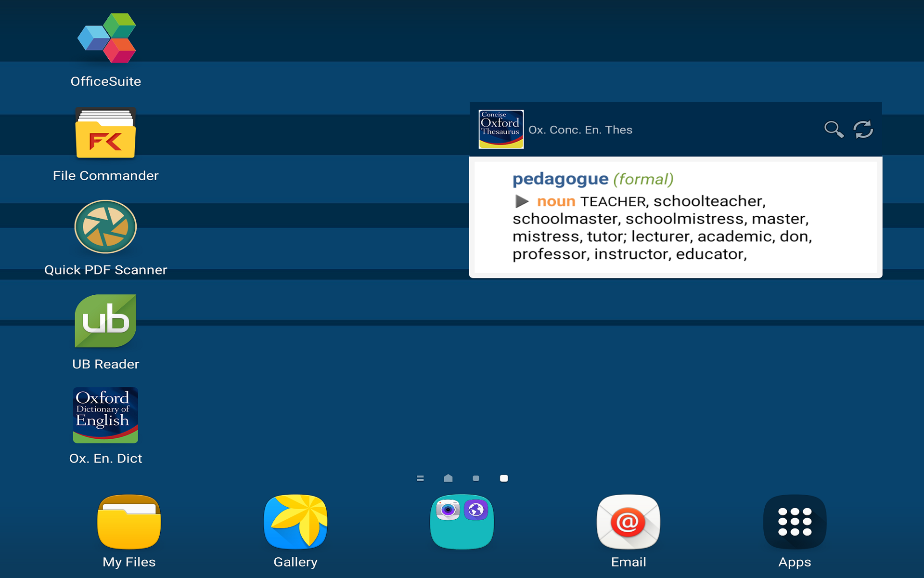Launch the Gallery app
Viewport: 924px width, 578px height.
pyautogui.click(x=295, y=522)
